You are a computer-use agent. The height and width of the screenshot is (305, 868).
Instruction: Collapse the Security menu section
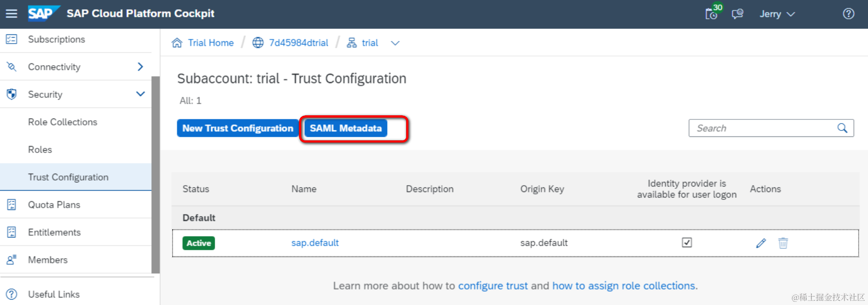click(140, 94)
